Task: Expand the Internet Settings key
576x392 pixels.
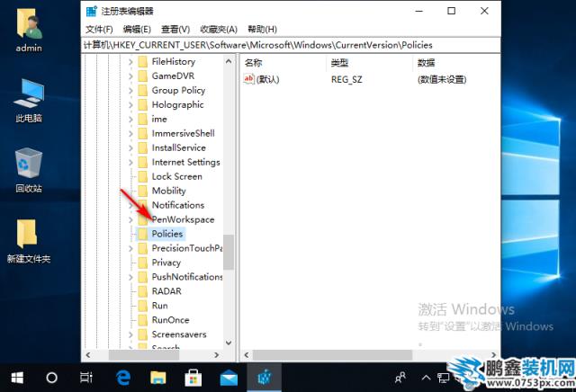Action: [x=130, y=162]
